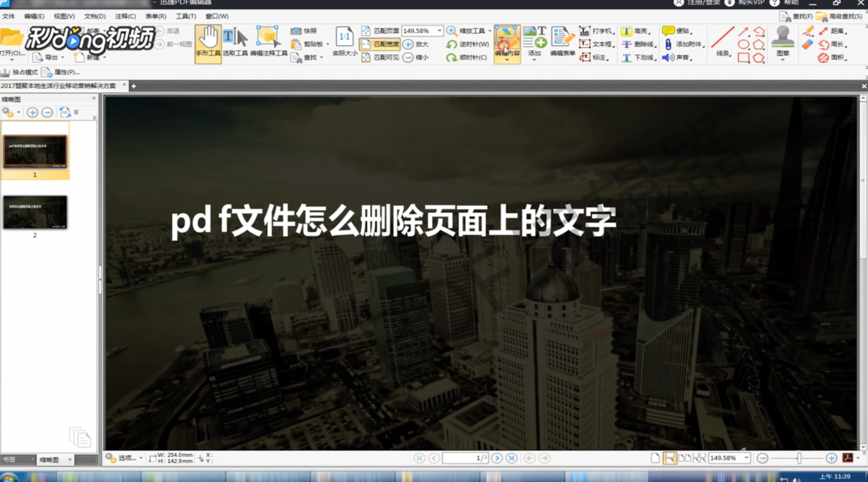
Task: Switch to two-page facing layout
Action: pyautogui.click(x=684, y=458)
